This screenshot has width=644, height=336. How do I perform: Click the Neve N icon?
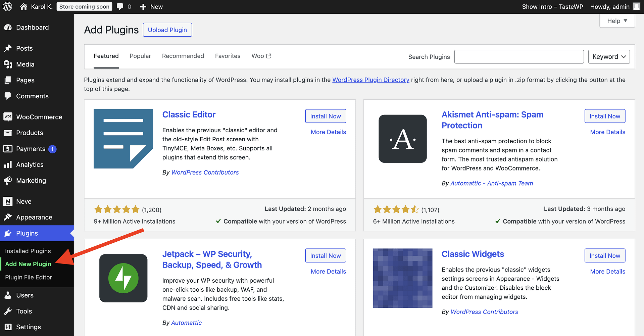click(x=8, y=201)
